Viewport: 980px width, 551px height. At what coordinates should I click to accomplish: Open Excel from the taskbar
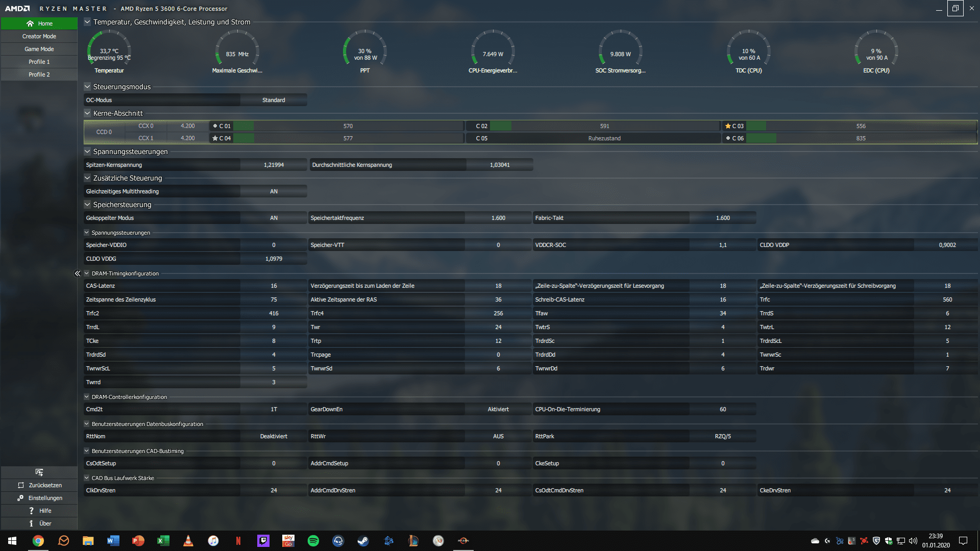coord(163,541)
